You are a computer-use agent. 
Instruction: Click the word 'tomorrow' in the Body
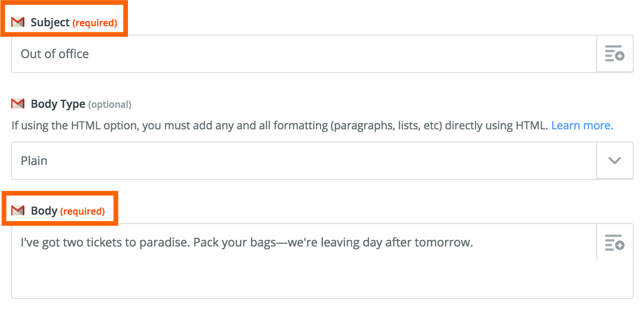445,242
